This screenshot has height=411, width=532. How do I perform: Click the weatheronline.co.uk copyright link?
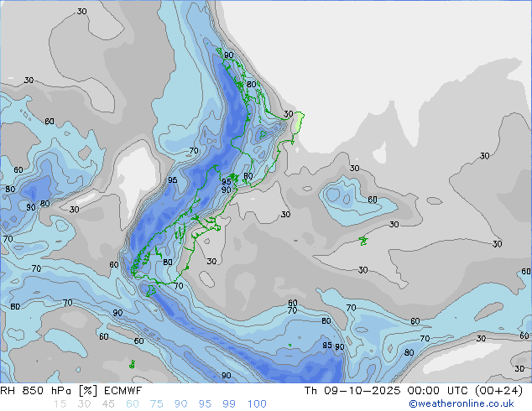tap(462, 403)
